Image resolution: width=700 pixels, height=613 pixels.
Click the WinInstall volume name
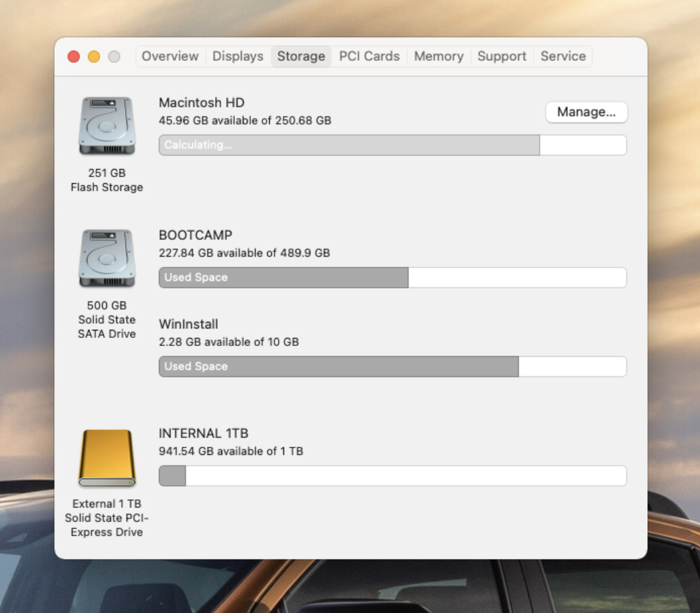189,324
